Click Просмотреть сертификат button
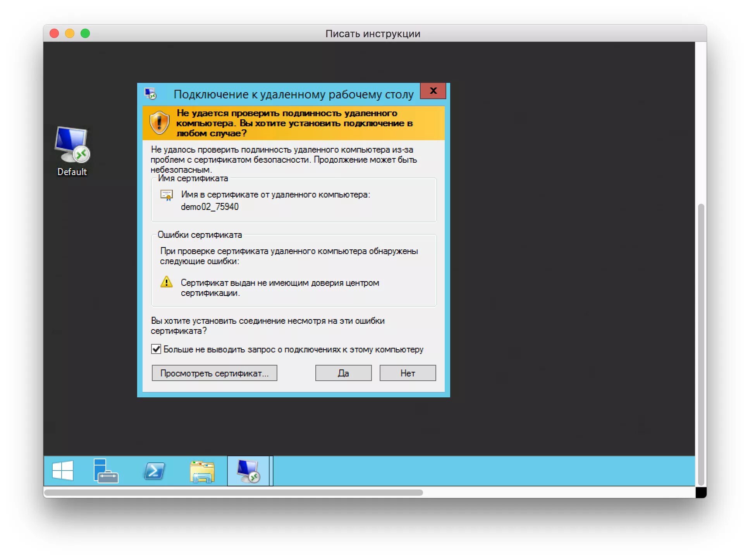Screen dimensions: 750x560 point(214,373)
